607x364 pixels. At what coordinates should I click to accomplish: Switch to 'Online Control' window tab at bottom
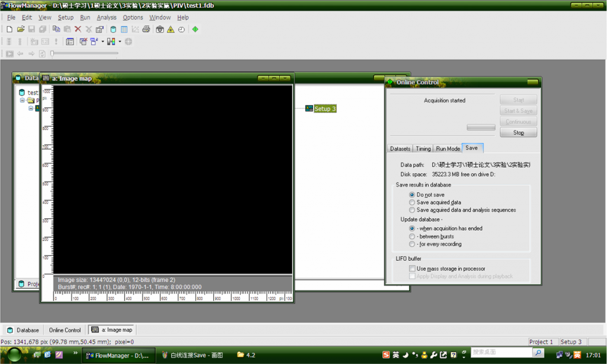(x=65, y=330)
